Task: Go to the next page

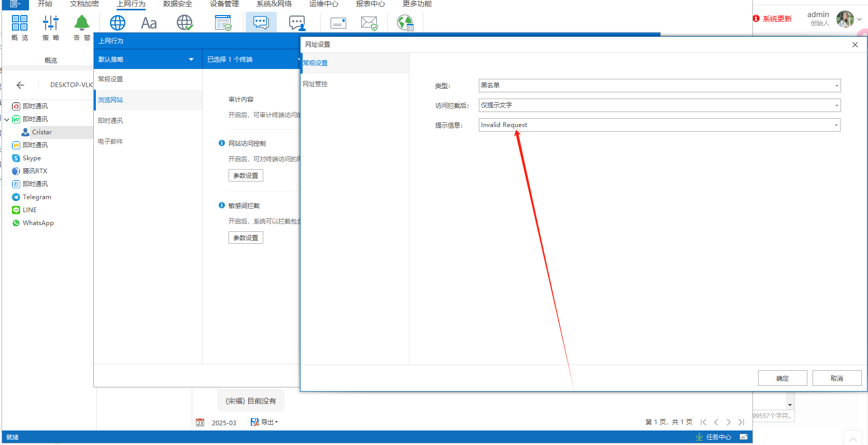Action: 729,422
